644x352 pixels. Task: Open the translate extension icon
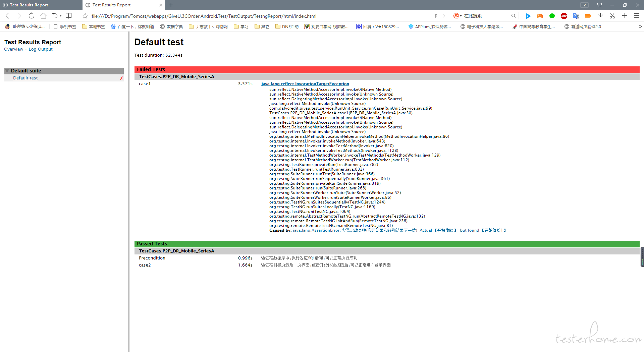tap(576, 16)
